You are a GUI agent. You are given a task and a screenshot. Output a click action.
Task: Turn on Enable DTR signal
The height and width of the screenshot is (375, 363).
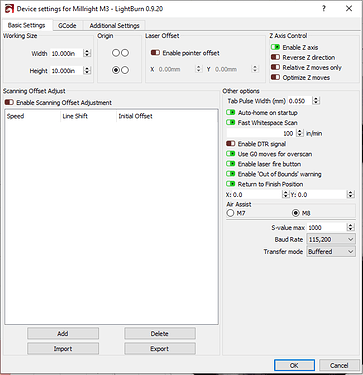tap(231, 144)
